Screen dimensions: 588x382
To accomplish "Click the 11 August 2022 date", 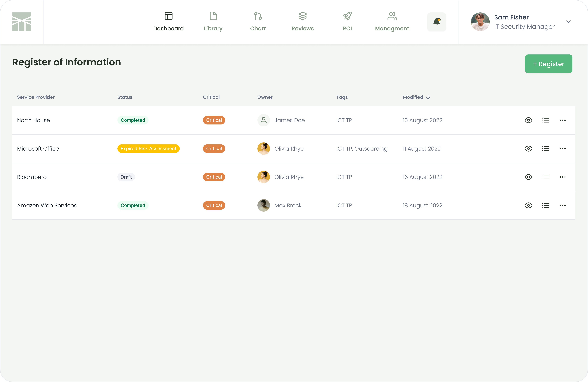I will [x=421, y=149].
